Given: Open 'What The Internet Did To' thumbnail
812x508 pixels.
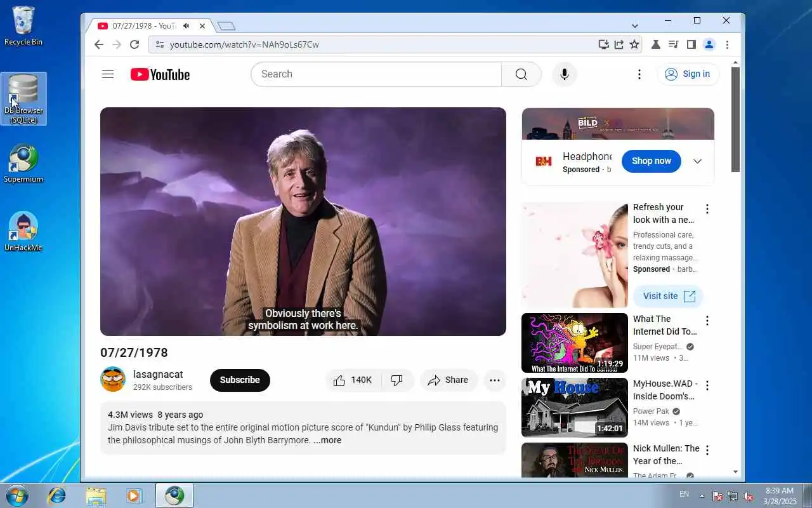Looking at the screenshot, I should click(575, 343).
